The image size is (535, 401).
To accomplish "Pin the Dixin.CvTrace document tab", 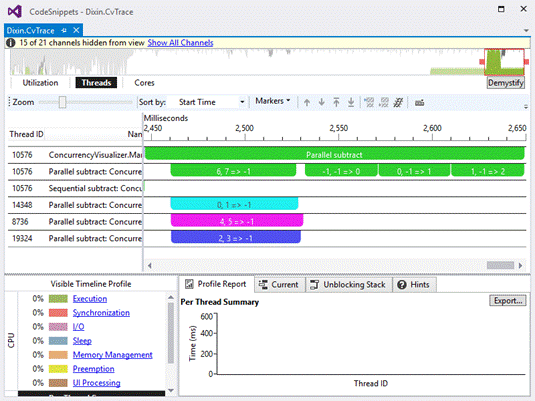I will point(64,31).
